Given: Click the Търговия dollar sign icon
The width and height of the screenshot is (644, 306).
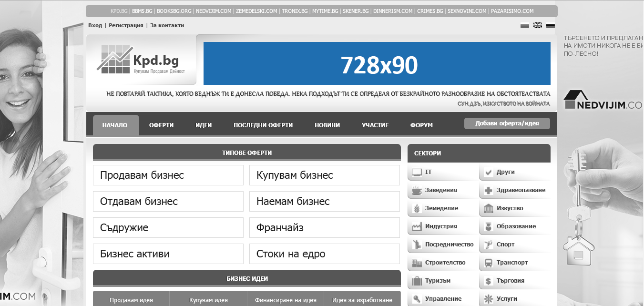Looking at the screenshot, I should click(x=489, y=281).
